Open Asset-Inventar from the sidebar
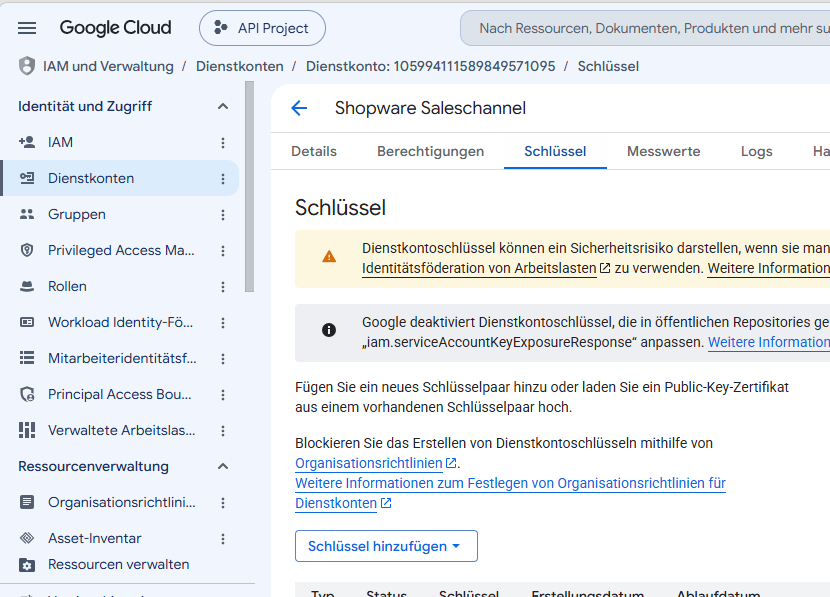Image resolution: width=830 pixels, height=597 pixels. [120, 538]
